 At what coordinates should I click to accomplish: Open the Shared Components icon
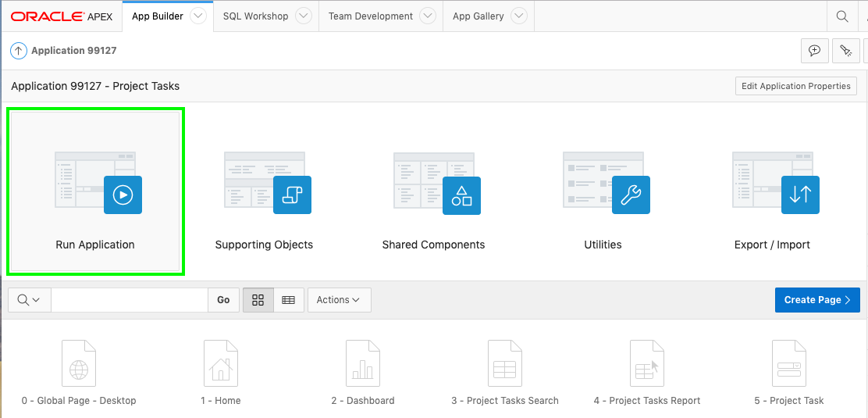point(461,195)
